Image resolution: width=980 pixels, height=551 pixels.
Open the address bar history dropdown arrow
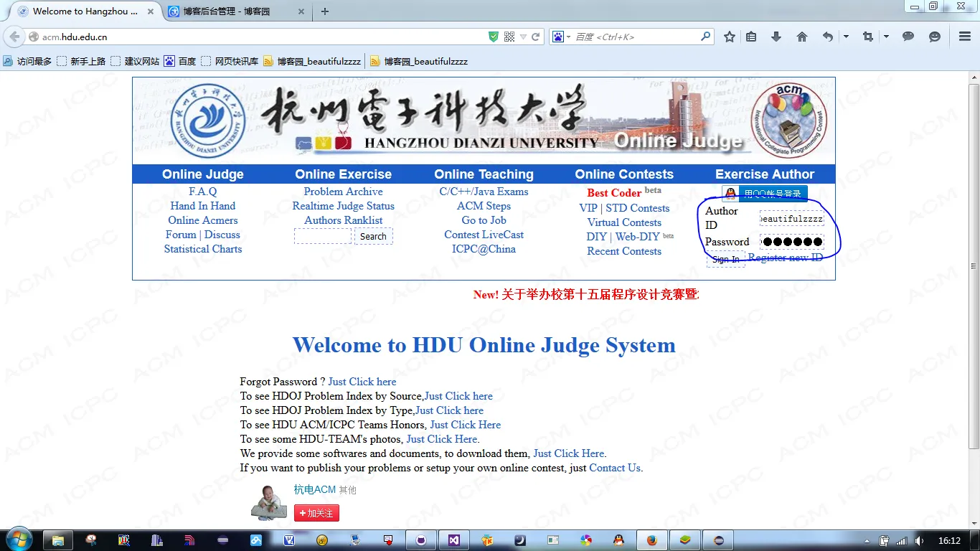(x=523, y=37)
